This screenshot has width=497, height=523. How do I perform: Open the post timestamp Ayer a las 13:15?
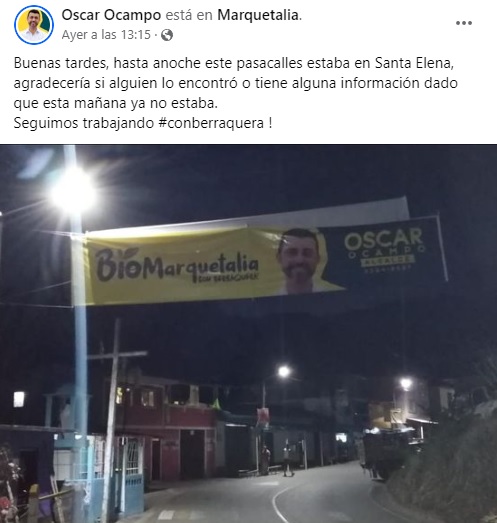coord(106,35)
